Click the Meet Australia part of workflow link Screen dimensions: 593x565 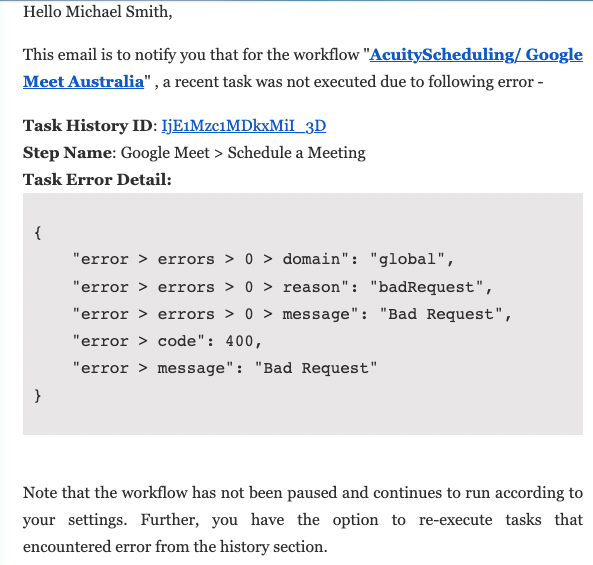[84, 82]
